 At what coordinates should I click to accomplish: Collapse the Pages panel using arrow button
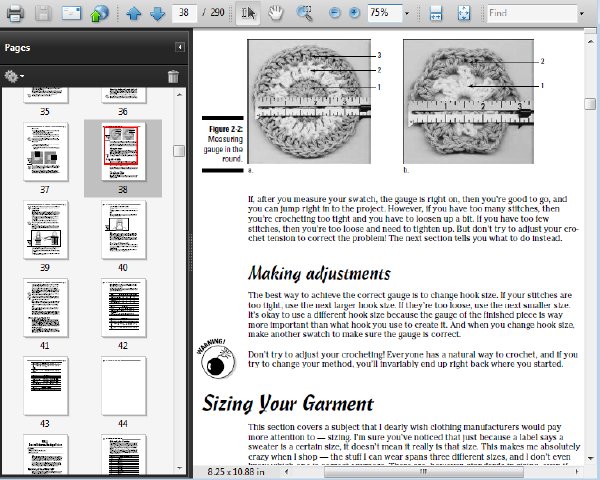click(x=179, y=47)
